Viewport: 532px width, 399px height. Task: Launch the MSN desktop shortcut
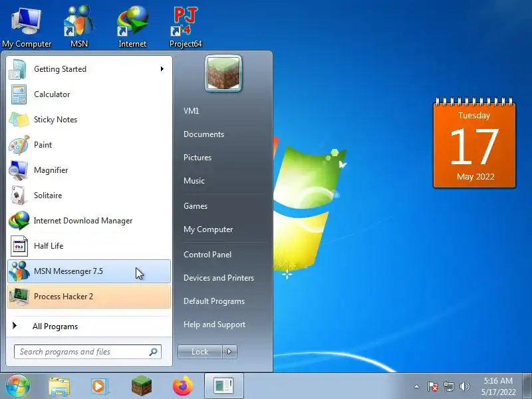pos(79,27)
